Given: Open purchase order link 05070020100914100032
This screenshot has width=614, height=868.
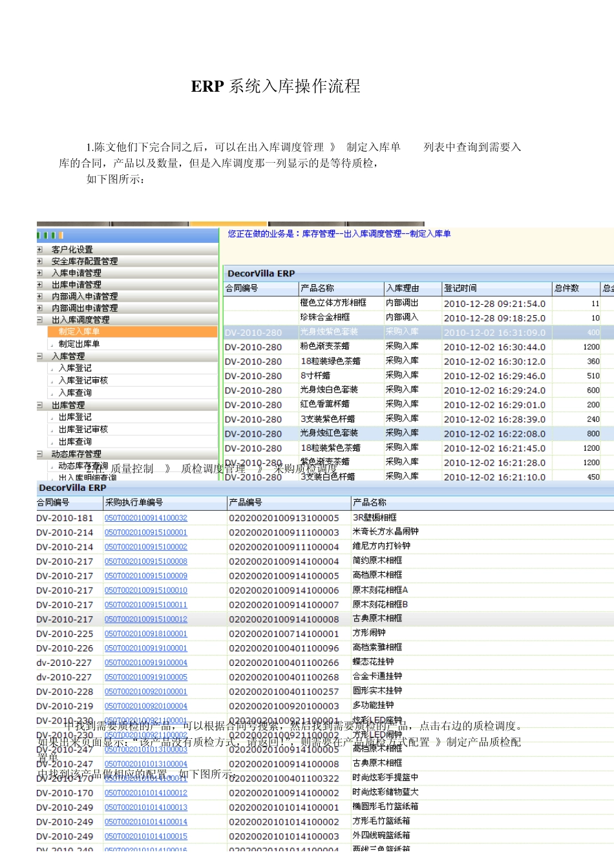Looking at the screenshot, I should (146, 518).
